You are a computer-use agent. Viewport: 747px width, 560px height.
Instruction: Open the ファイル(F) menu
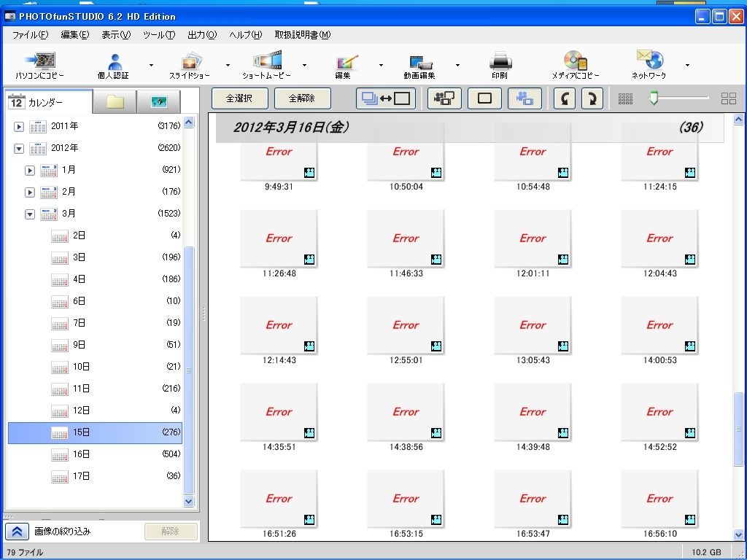point(31,35)
